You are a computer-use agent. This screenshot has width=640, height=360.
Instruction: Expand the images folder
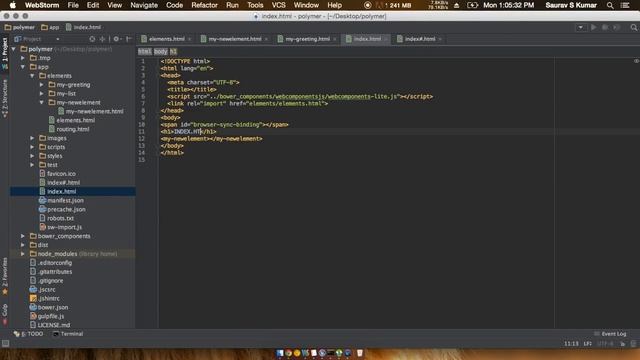[32, 138]
